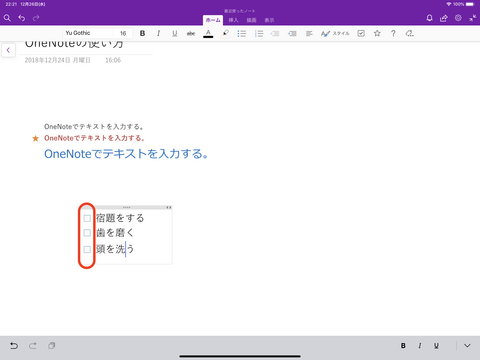Screen dimensions: 480x360
Task: Apply the text highlighter color
Action: 226,33
